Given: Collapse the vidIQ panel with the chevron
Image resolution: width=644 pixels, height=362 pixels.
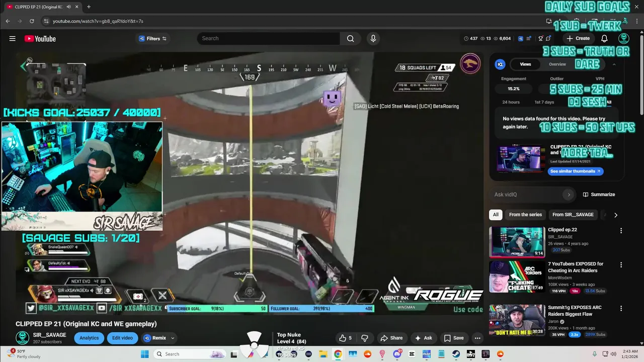Looking at the screenshot, I should [614, 64].
